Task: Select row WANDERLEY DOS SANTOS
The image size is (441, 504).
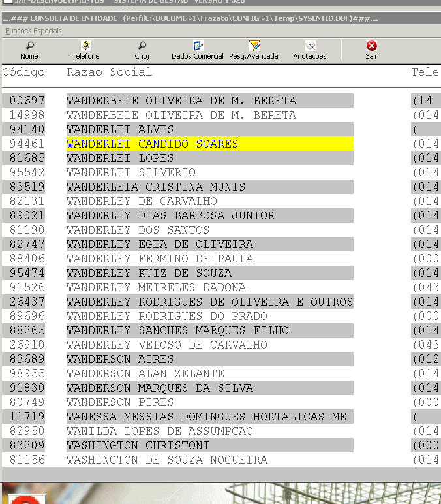Action: click(x=210, y=230)
